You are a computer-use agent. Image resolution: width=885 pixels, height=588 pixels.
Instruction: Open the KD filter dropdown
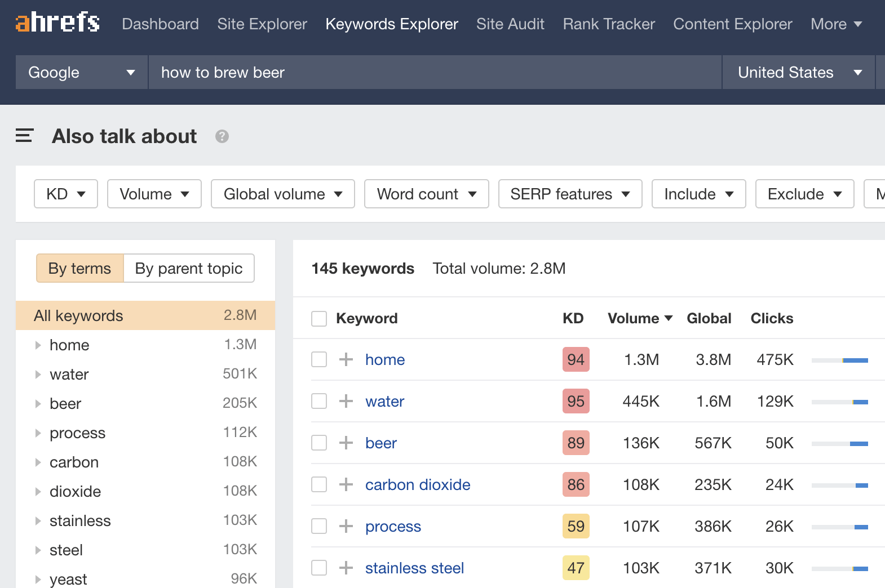coord(66,194)
